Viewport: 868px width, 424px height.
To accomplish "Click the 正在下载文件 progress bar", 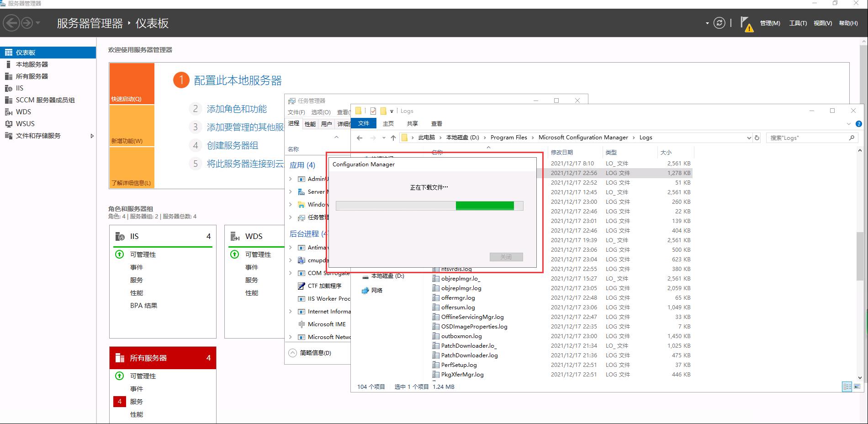I will [x=429, y=206].
